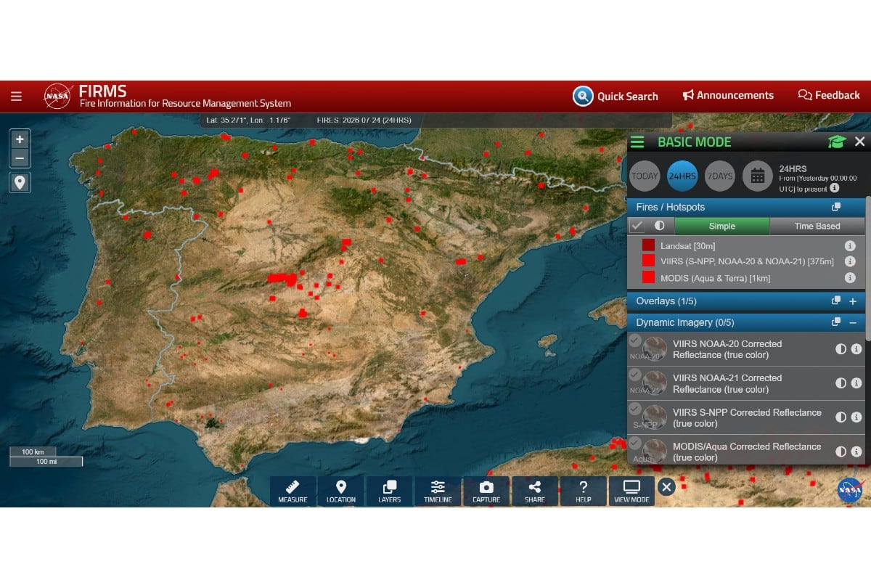Screen dimensions: 871x588
Task: Select the 7DAYS time range
Action: pyautogui.click(x=720, y=176)
